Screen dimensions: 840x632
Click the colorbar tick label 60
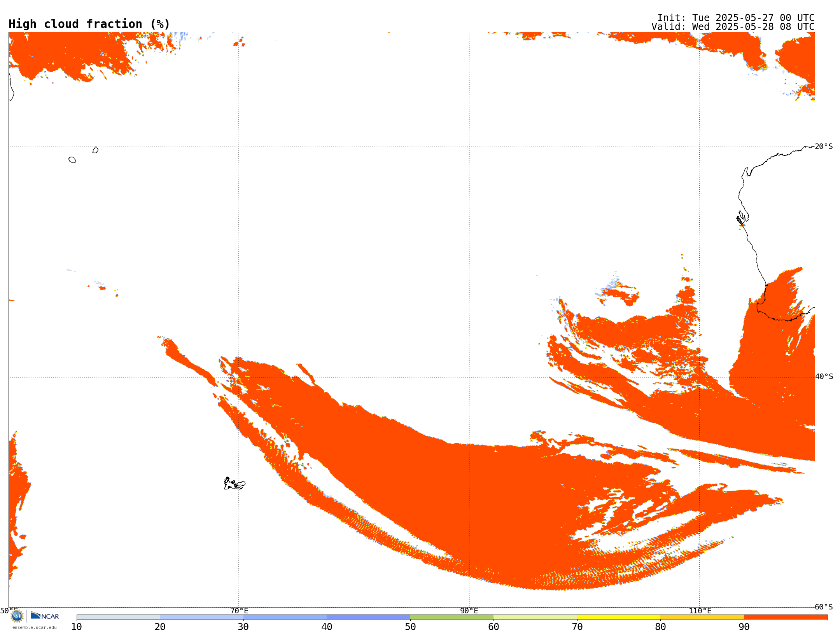(493, 627)
